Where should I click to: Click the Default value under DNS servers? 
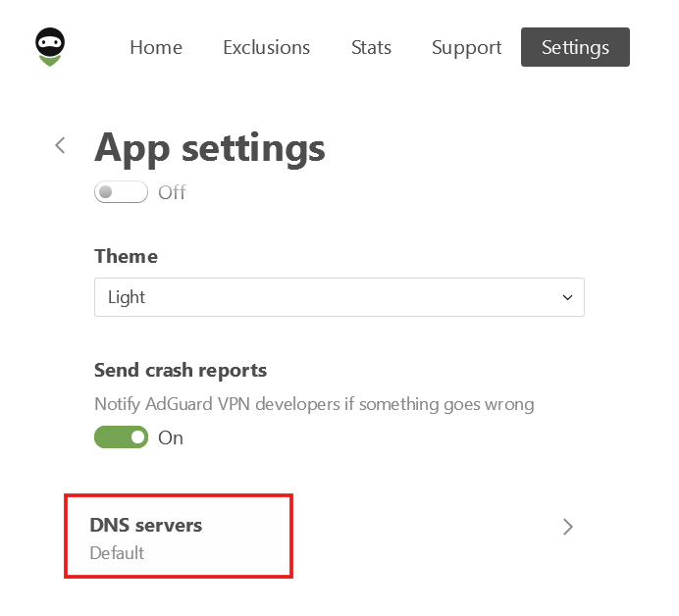pos(117,553)
